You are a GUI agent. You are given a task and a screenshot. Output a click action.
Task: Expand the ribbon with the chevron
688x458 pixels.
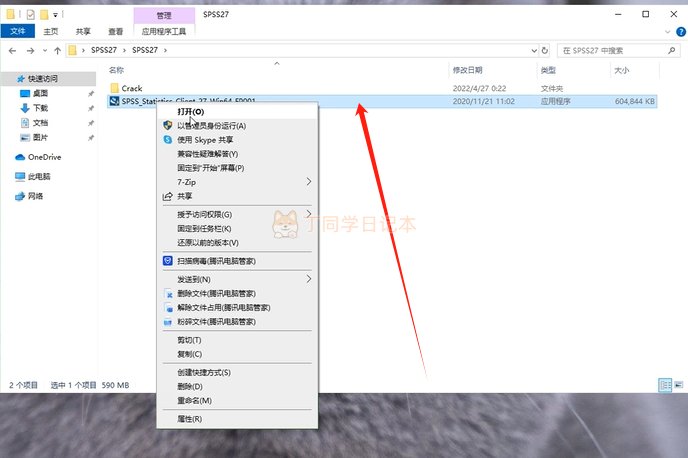click(667, 32)
